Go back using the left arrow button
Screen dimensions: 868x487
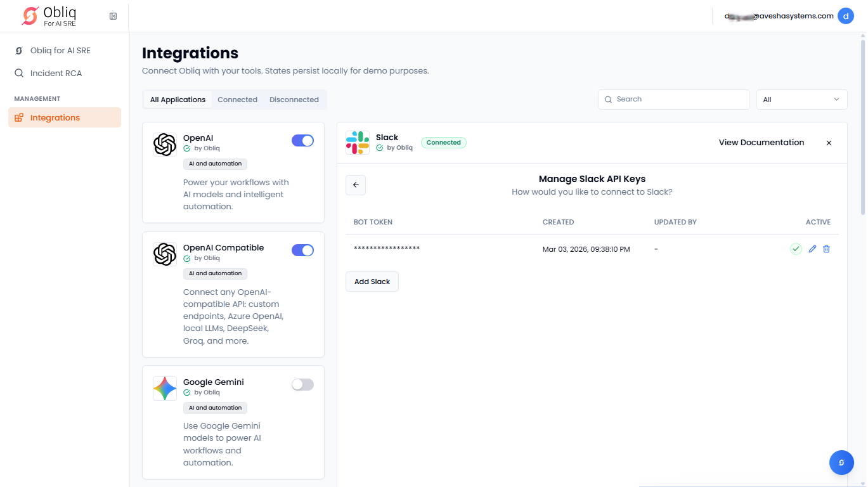click(356, 185)
